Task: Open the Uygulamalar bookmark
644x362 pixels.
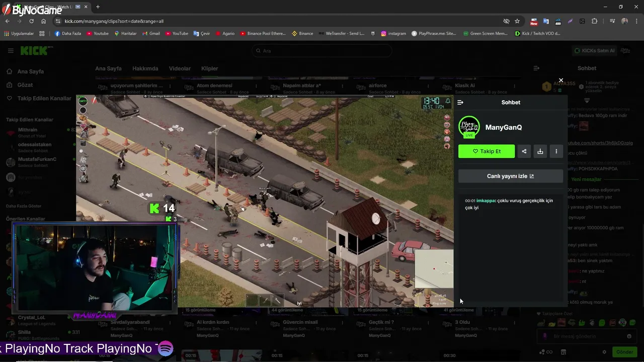Action: (x=19, y=34)
